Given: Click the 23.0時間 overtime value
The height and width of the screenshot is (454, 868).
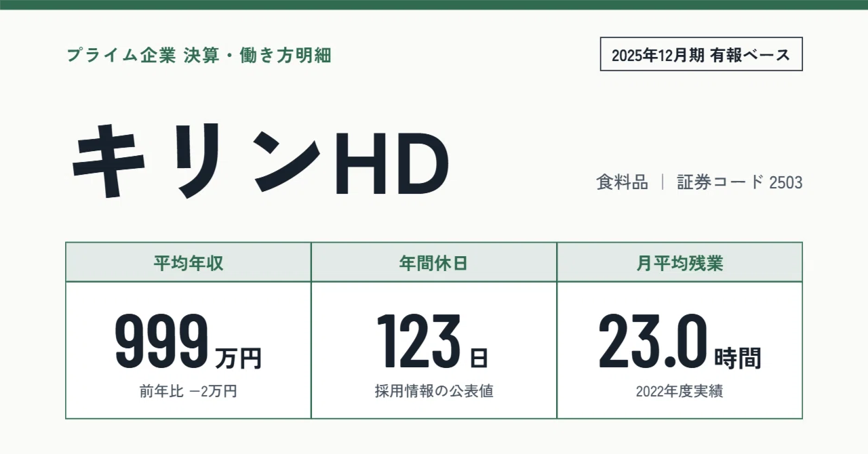Looking at the screenshot, I should (679, 342).
